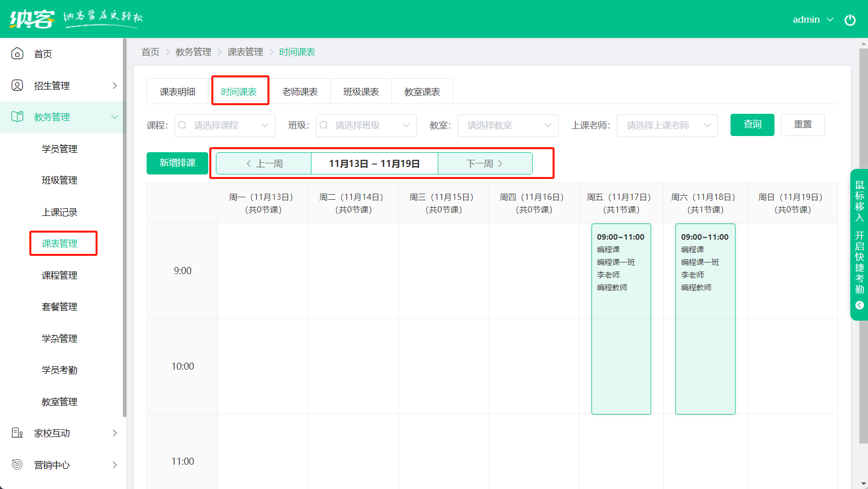Click the 招生管理 person icon
The width and height of the screenshot is (868, 489).
(x=17, y=85)
